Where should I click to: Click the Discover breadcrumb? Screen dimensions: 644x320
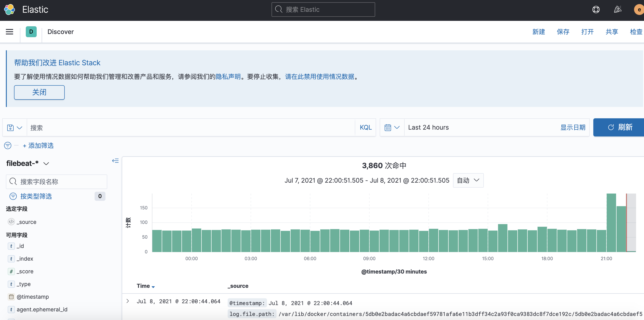point(60,32)
